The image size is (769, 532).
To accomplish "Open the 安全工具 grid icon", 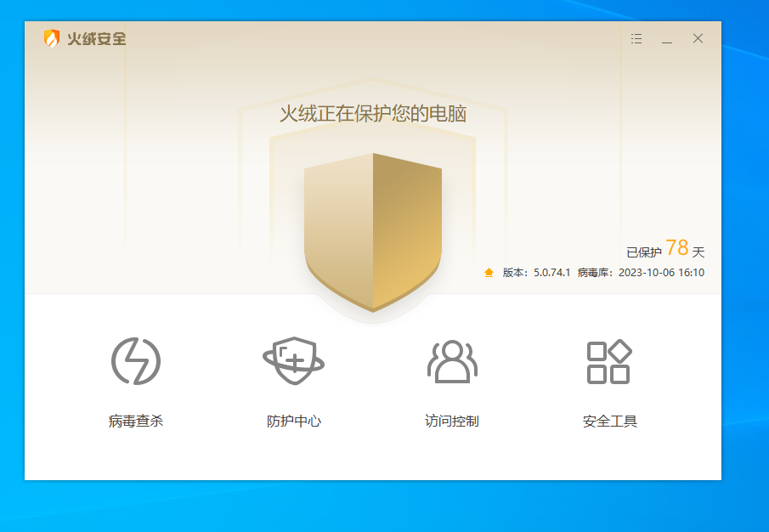I will coord(609,361).
